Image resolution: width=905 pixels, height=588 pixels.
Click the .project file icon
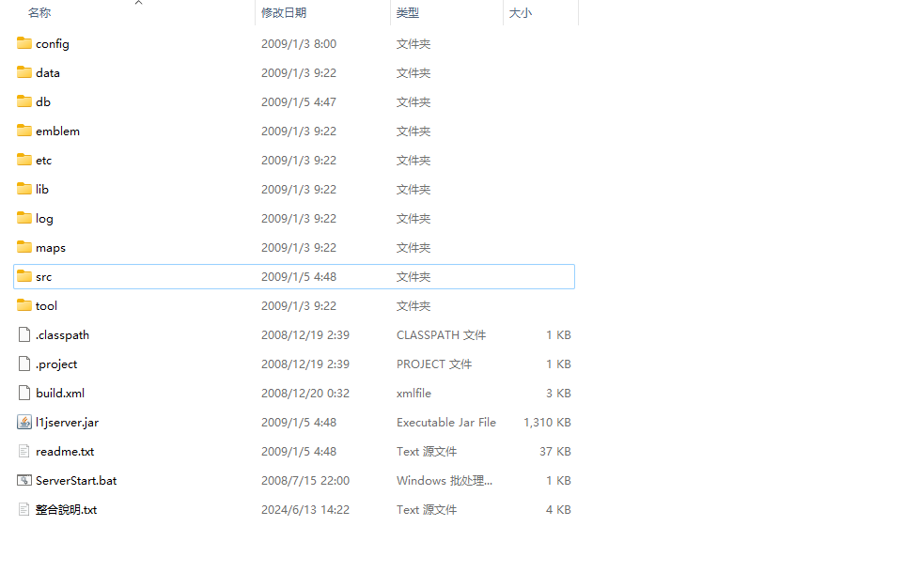click(x=24, y=364)
